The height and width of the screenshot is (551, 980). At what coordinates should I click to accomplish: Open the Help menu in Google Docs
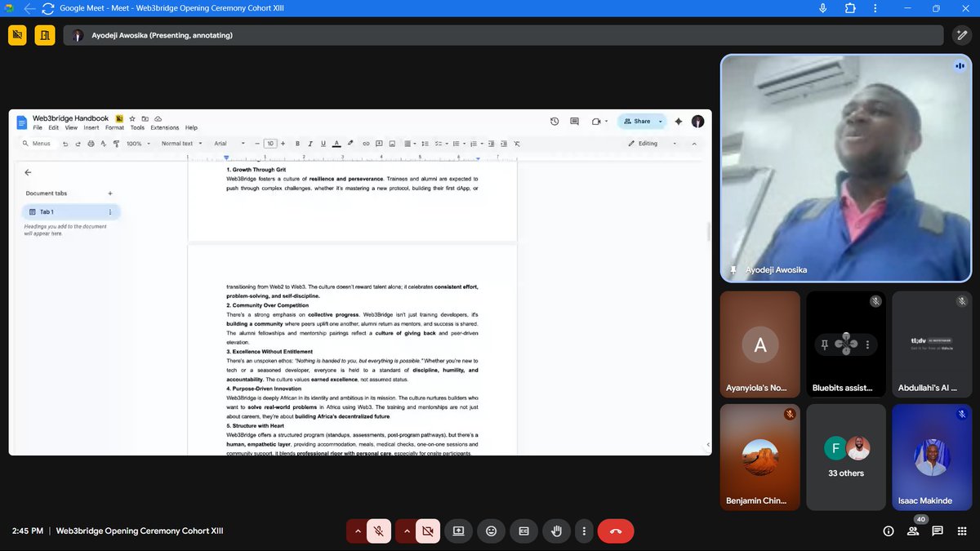pyautogui.click(x=191, y=127)
